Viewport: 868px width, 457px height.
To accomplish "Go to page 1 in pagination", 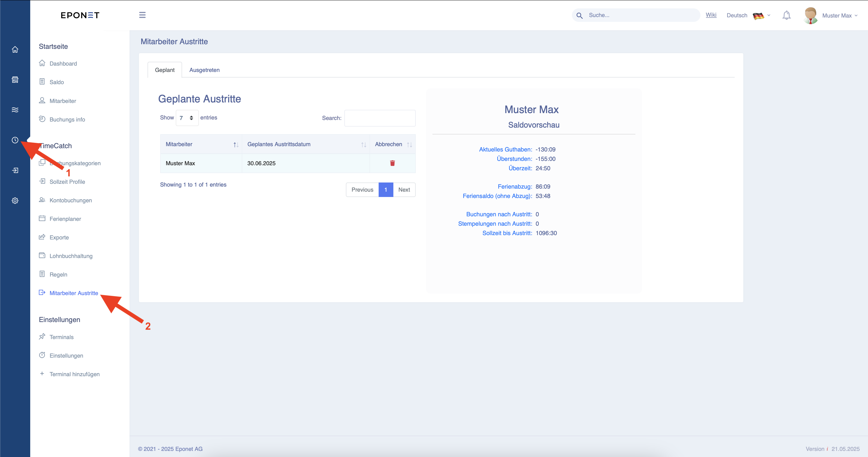I will click(x=386, y=190).
